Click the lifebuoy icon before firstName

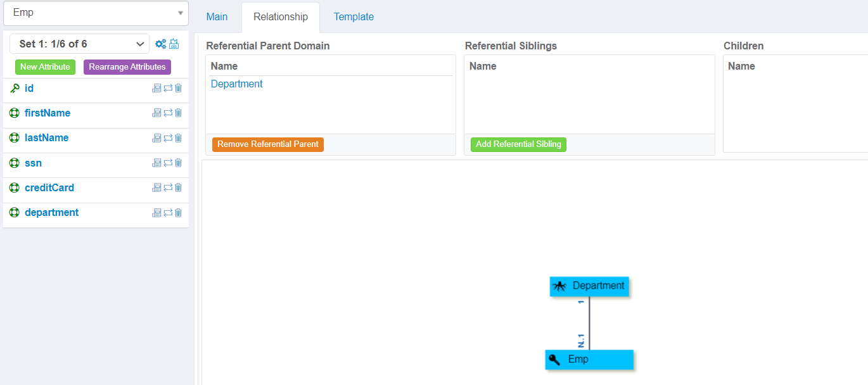(x=15, y=113)
